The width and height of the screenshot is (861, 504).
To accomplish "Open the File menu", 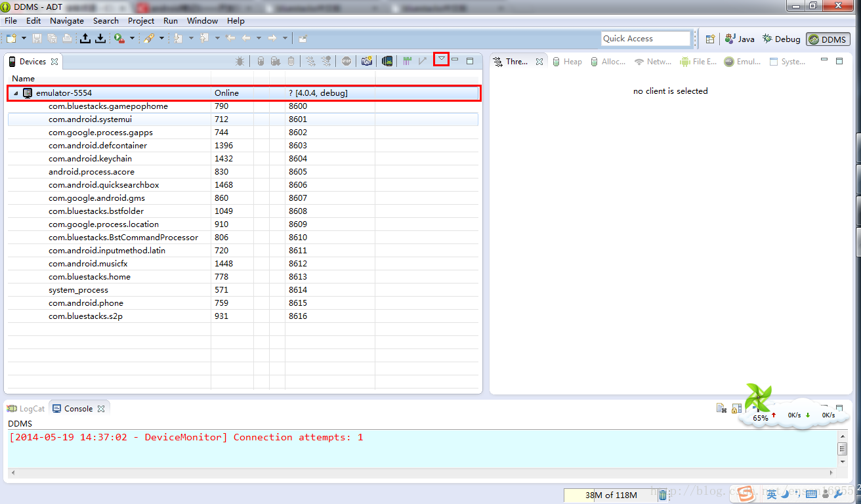I will point(10,20).
